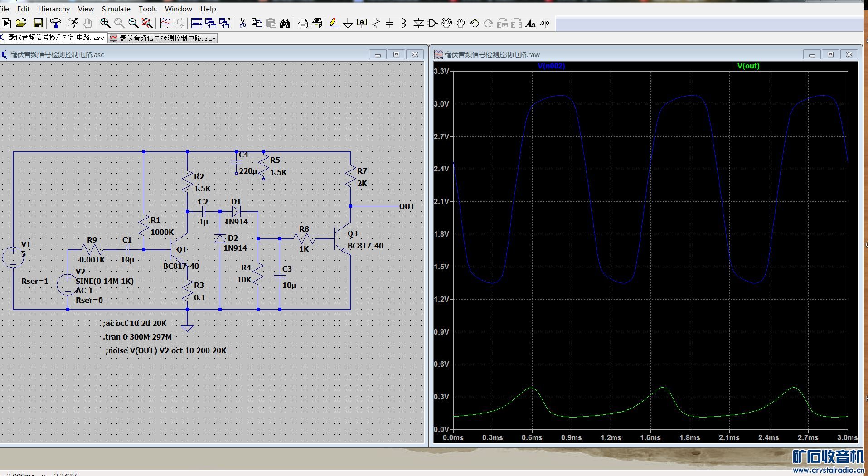Open the View menu
The image size is (868, 476).
(x=86, y=9)
